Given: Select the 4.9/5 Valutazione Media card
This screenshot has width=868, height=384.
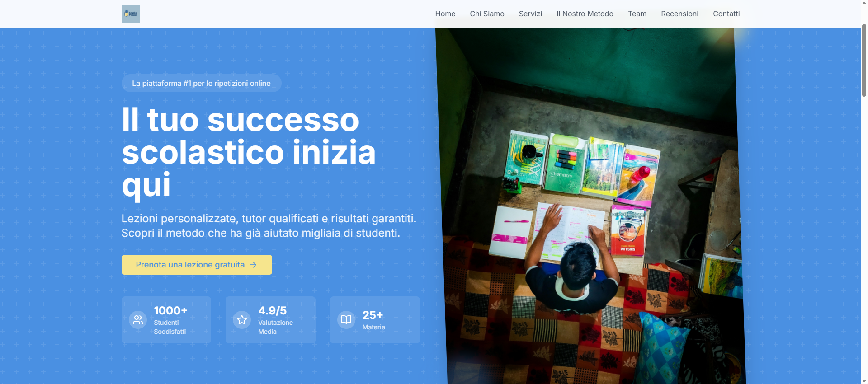Looking at the screenshot, I should [270, 320].
